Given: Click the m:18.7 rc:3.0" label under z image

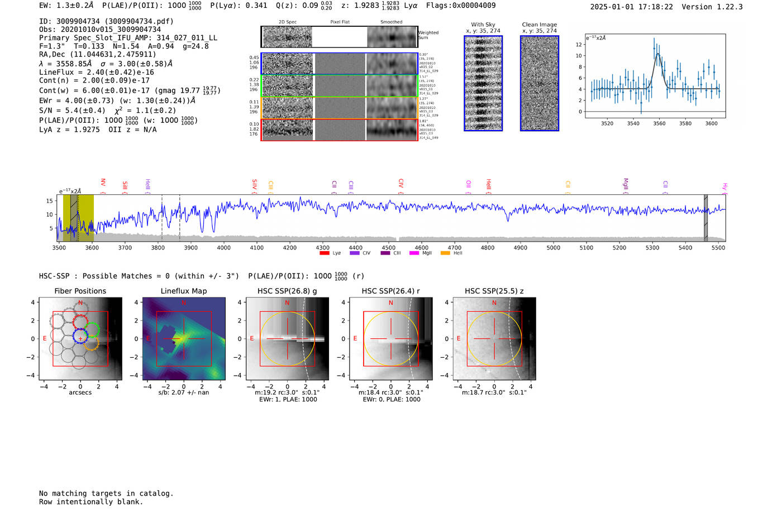Looking at the screenshot, I should pos(494,393).
